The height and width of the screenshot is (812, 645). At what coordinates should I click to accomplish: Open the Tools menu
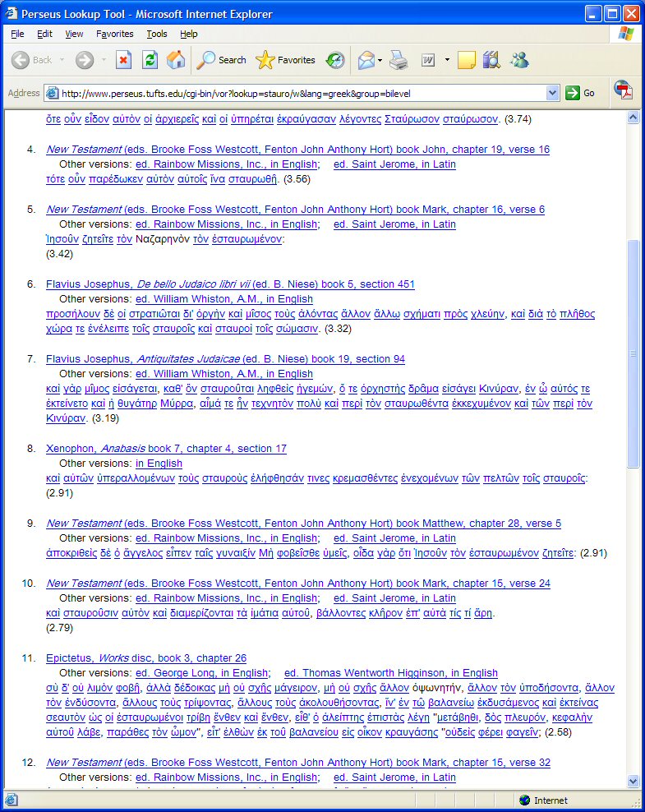pyautogui.click(x=156, y=34)
